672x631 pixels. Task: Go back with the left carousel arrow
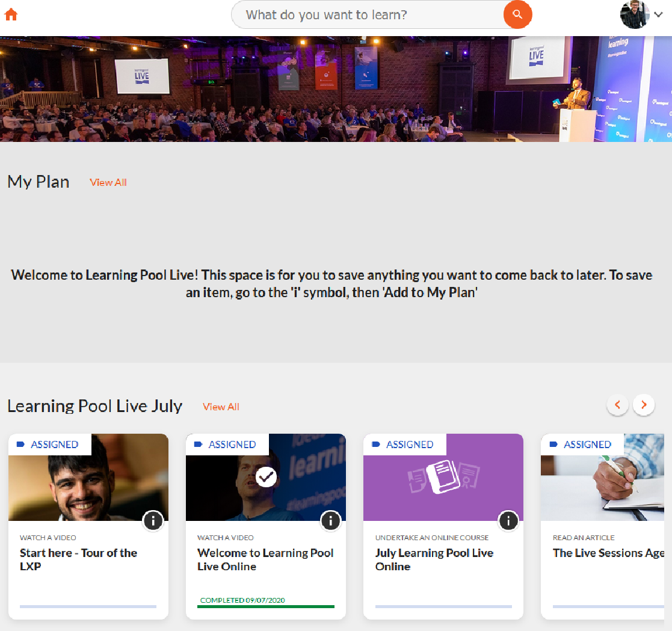tap(617, 405)
